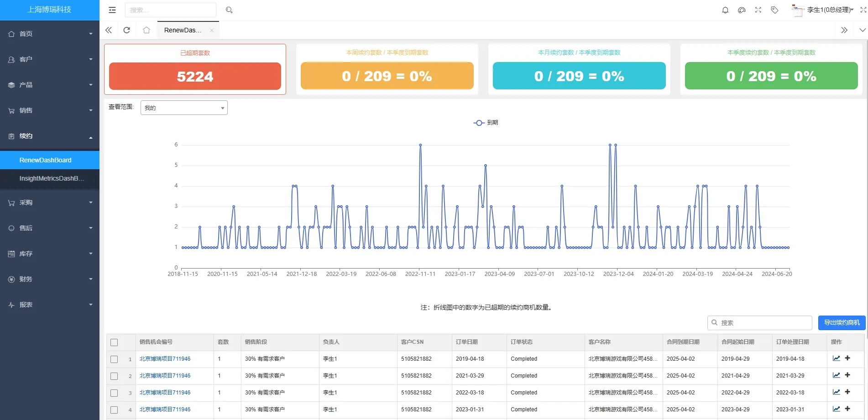Expand the 销售 sidebar menu
The width and height of the screenshot is (868, 420).
[50, 110]
